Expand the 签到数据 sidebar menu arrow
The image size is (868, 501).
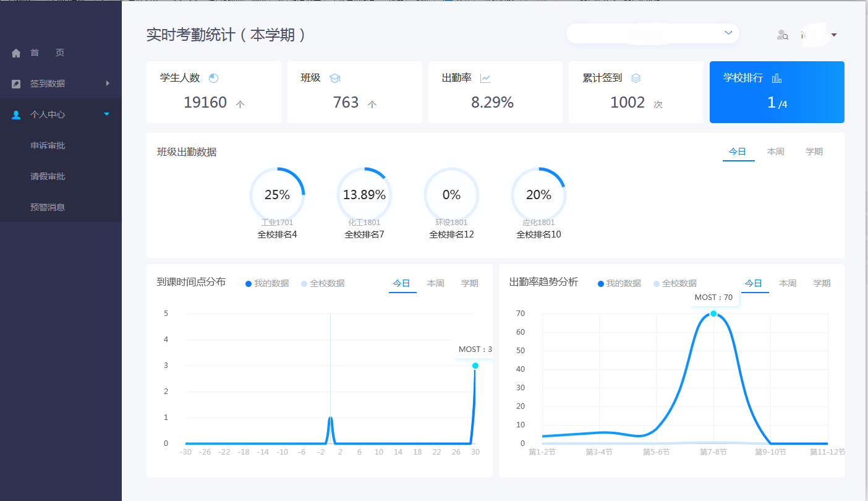108,83
